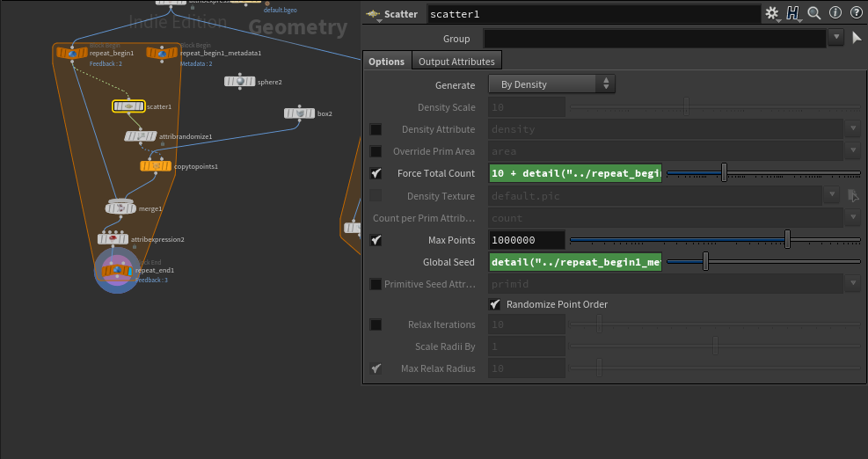Select the copytopoints1 node

pyautogui.click(x=155, y=165)
